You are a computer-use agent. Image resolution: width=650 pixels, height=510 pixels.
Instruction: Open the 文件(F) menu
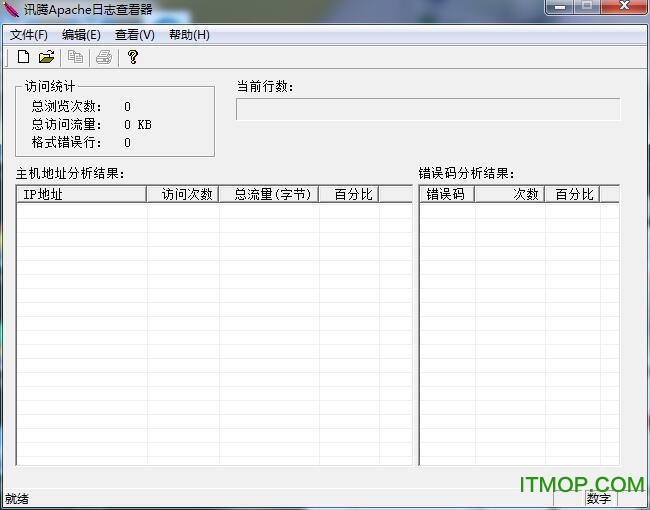pyautogui.click(x=29, y=35)
